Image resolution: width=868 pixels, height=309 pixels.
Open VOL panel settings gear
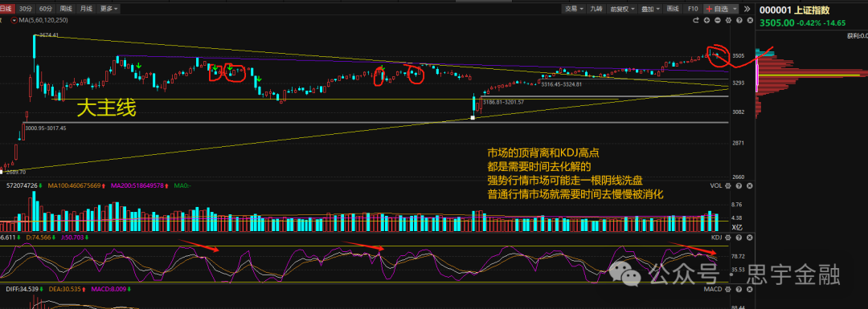tap(728, 185)
